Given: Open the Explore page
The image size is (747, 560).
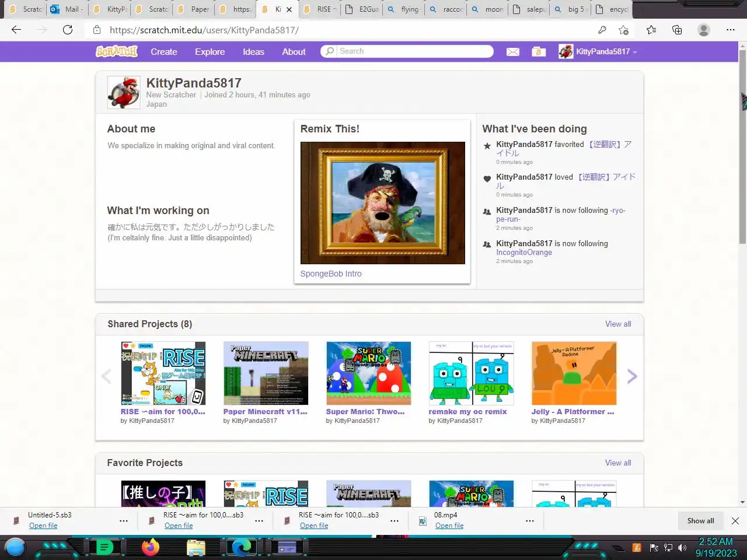Looking at the screenshot, I should point(210,52).
